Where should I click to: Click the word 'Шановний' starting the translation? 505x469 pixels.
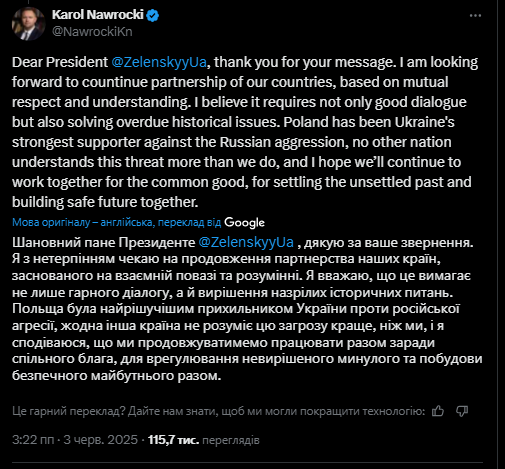click(46, 243)
